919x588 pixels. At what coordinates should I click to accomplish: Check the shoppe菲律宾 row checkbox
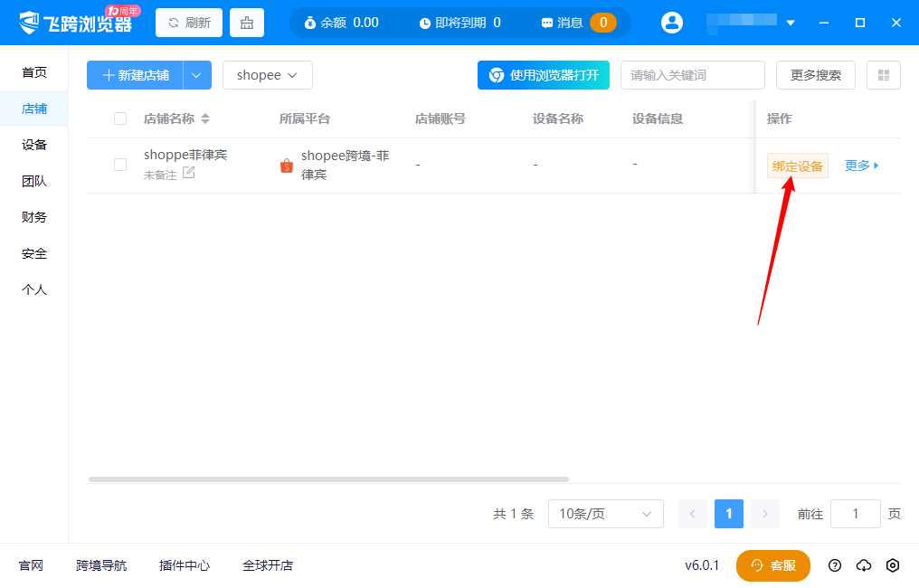coord(120,165)
